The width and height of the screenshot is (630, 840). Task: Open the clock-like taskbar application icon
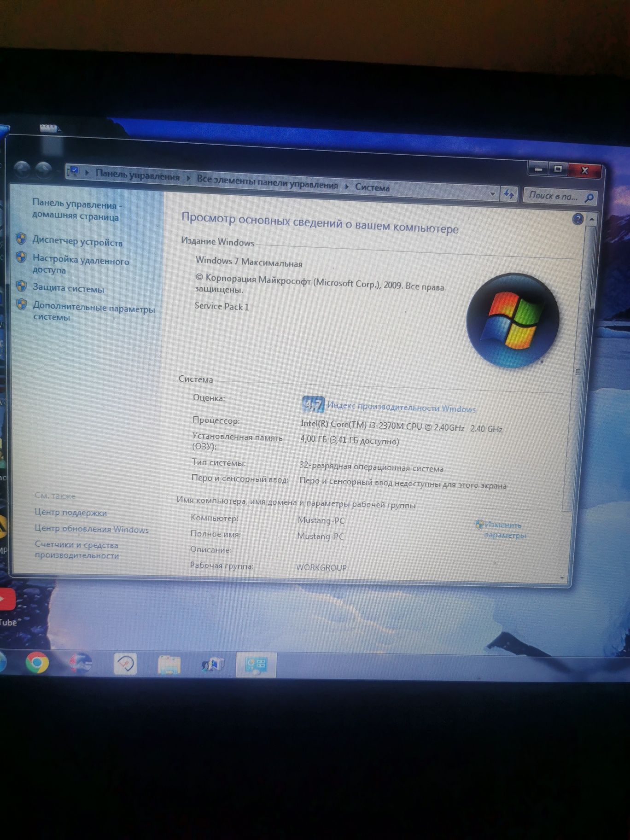[x=125, y=664]
